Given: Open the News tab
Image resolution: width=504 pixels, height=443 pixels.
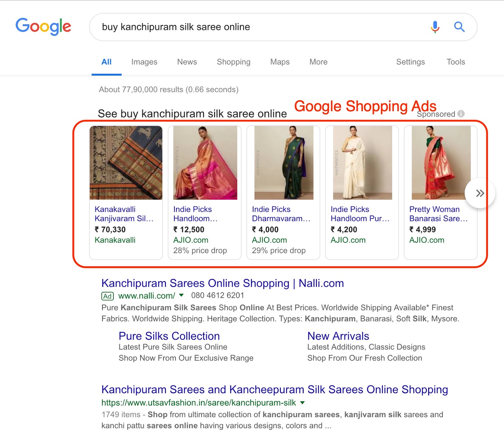Looking at the screenshot, I should 187,62.
